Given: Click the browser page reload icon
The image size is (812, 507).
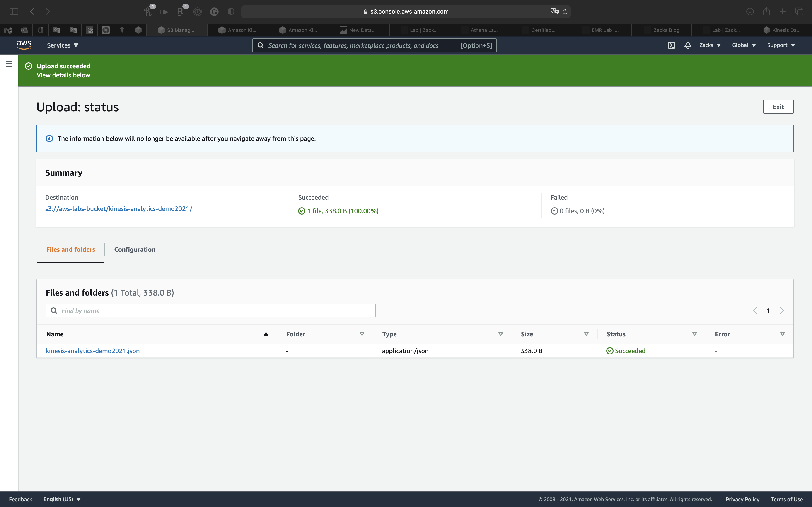Looking at the screenshot, I should click(x=565, y=11).
